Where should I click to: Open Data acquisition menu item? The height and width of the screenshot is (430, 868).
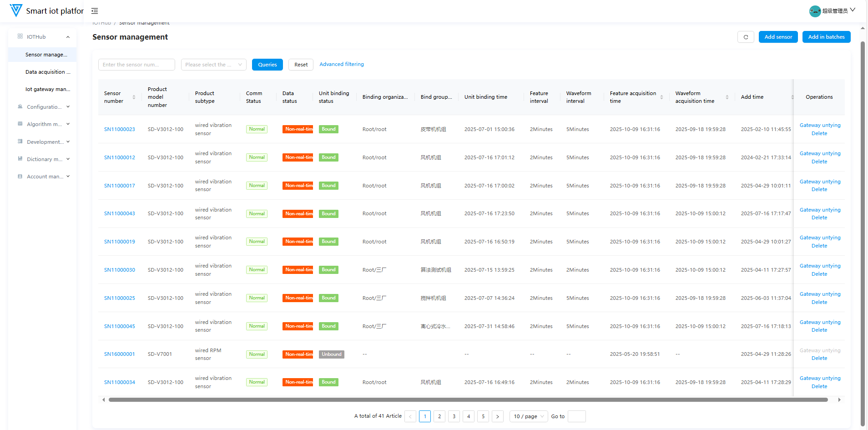(x=48, y=72)
